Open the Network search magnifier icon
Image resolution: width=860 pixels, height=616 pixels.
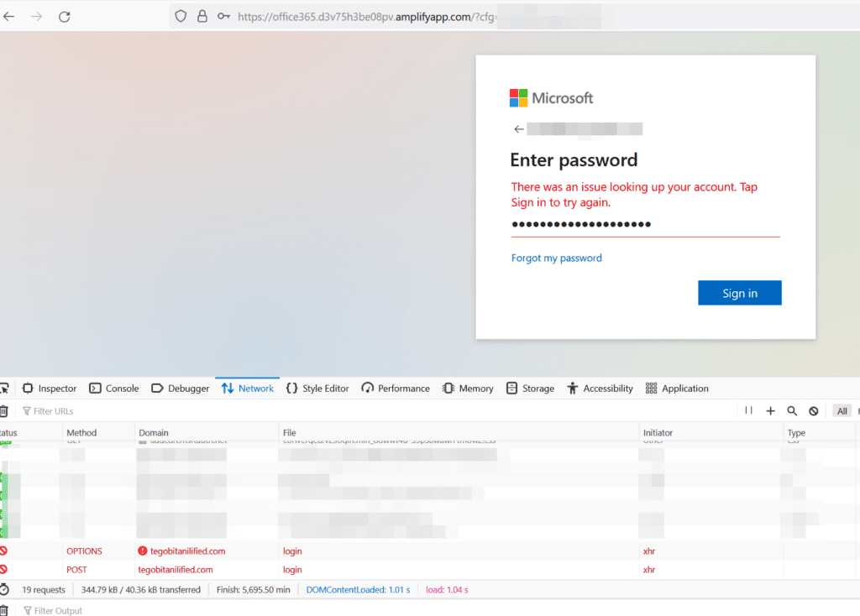coord(792,410)
